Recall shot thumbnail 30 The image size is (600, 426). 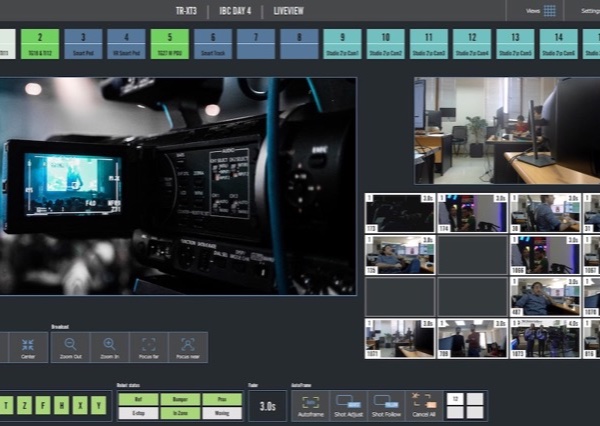pyautogui.click(x=545, y=213)
